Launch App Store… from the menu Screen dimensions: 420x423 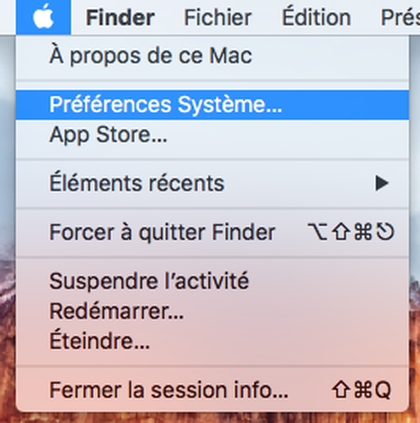212,135
